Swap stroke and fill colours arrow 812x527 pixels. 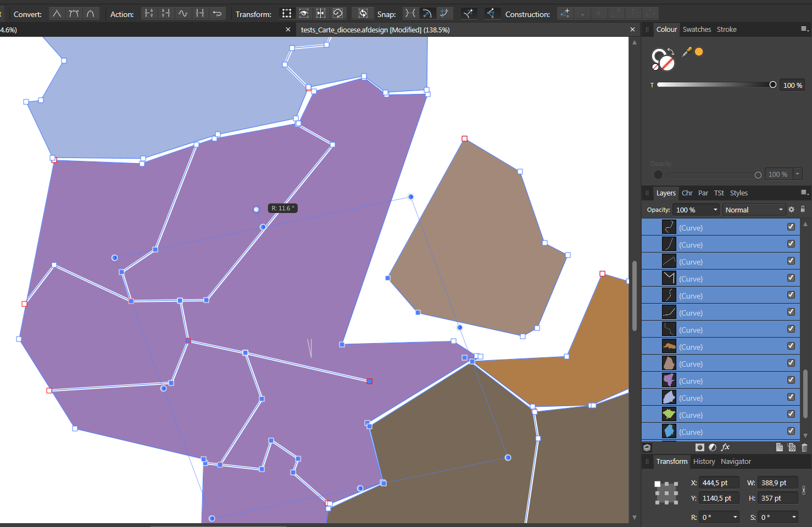point(671,52)
